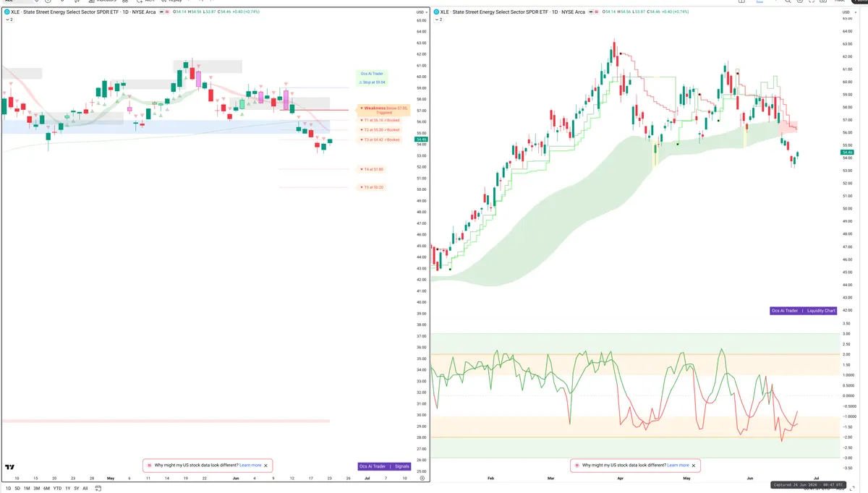Click the Stop at 59.04 label
This screenshot has height=493, width=868.
[373, 82]
